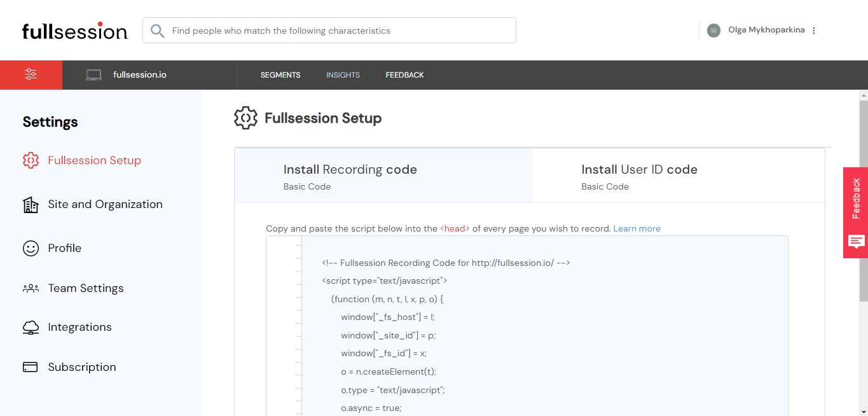
Task: Click the Fullsession Setup gear icon in sidebar
Action: pyautogui.click(x=31, y=160)
